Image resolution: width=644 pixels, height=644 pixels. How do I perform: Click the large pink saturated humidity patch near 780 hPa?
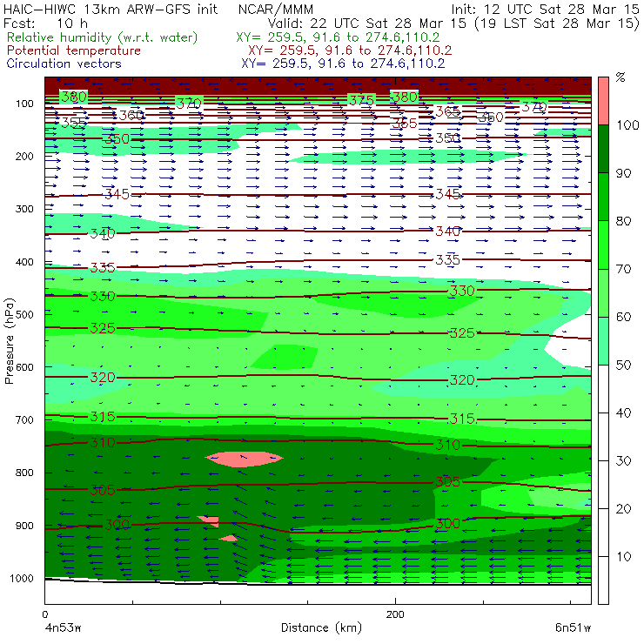click(244, 459)
